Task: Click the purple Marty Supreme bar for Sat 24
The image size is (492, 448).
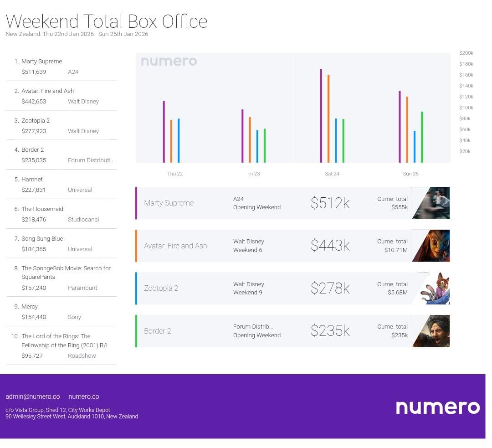Action: tap(321, 116)
